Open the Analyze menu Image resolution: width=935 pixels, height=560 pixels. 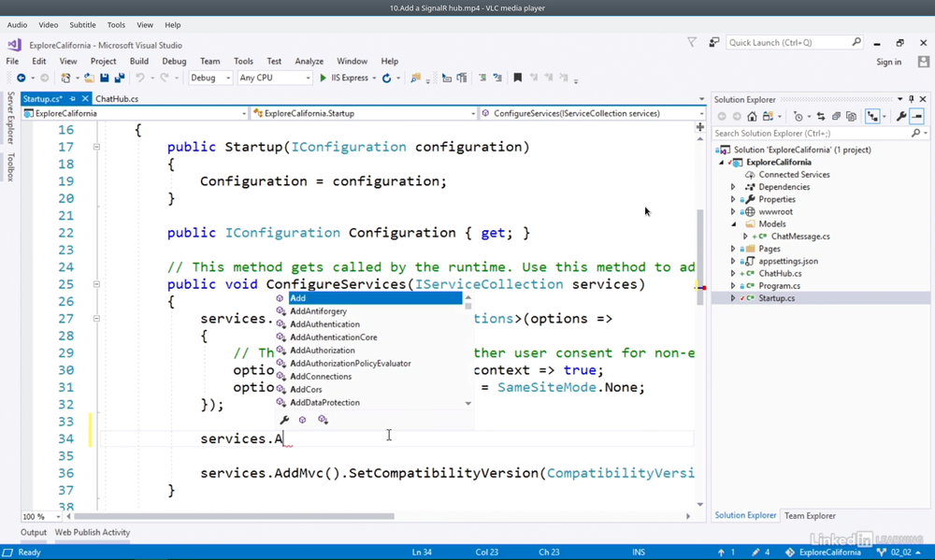tap(309, 62)
